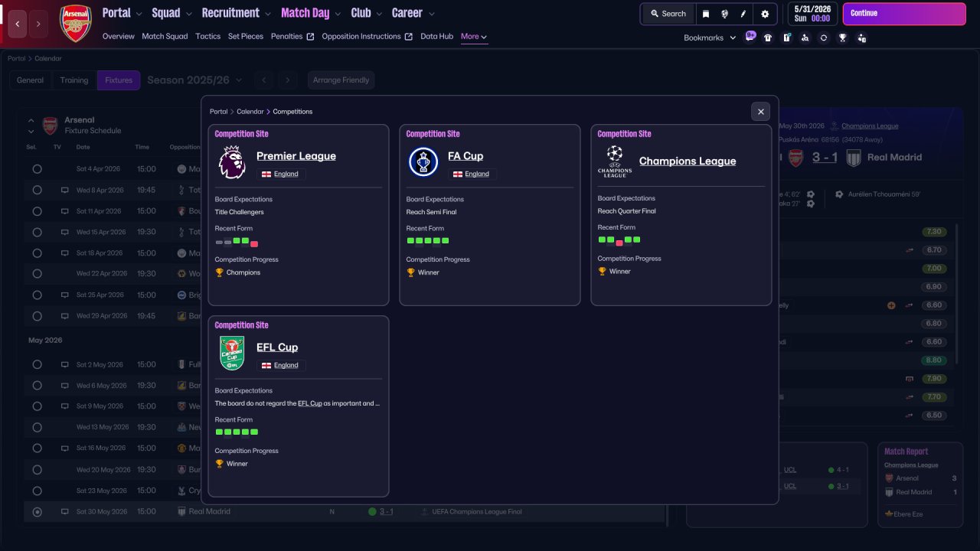Open the globe world icon in top bar
Viewport: 980px width, 551px height.
[725, 14]
